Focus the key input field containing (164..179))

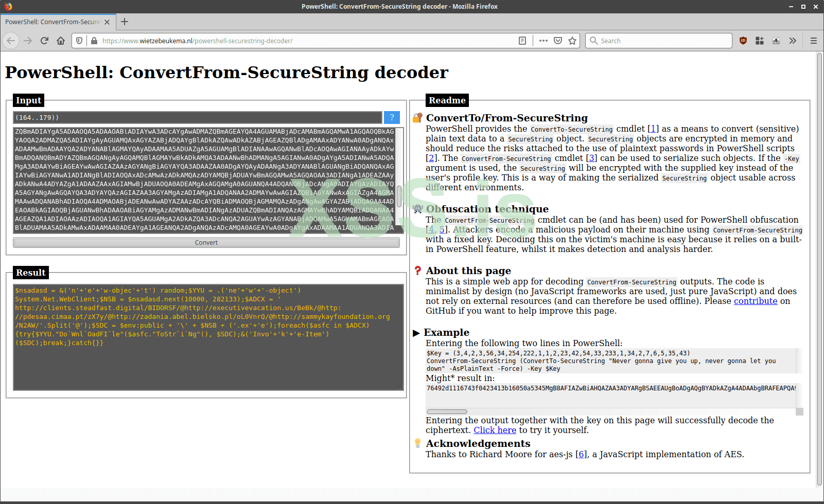click(198, 117)
